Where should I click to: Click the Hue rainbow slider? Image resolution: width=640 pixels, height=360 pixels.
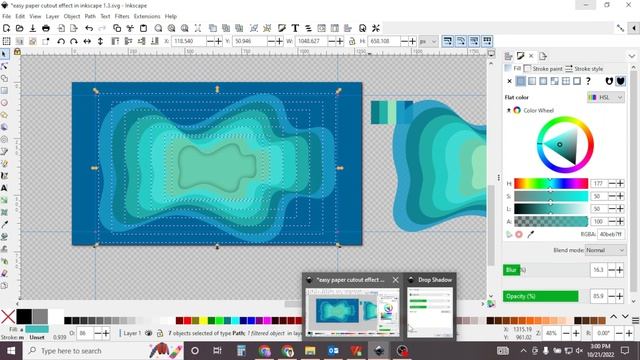click(551, 184)
